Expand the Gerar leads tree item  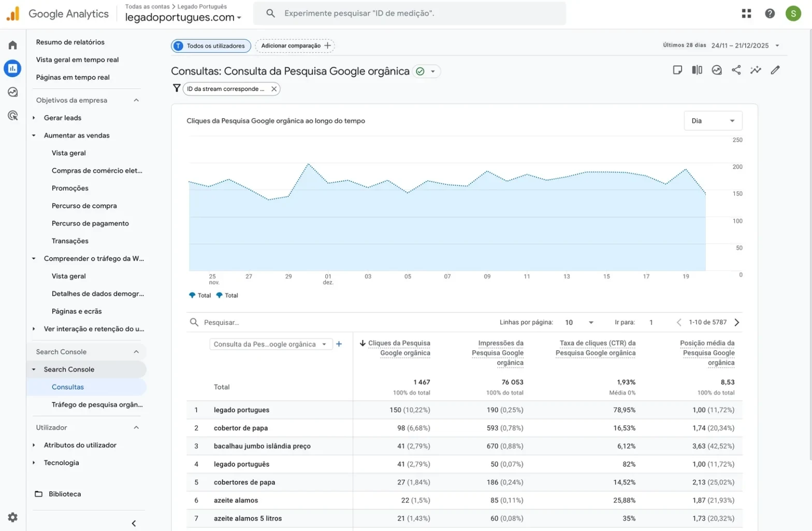pyautogui.click(x=34, y=118)
